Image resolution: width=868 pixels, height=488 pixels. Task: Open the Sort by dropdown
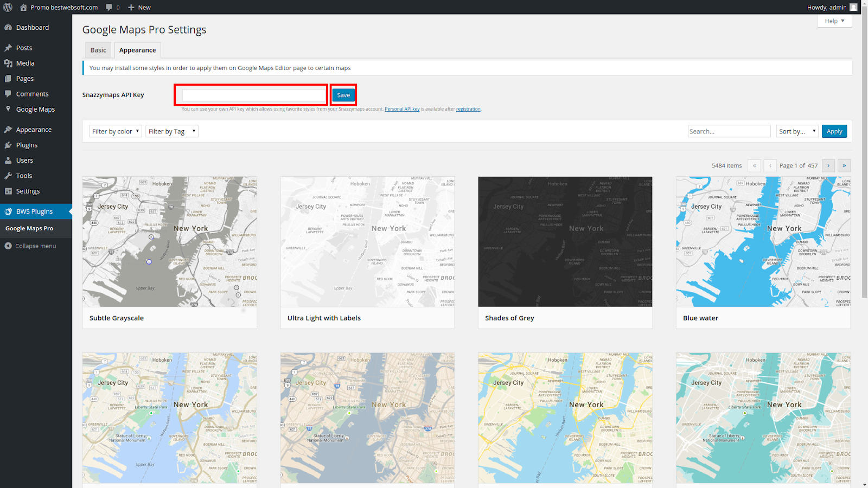pos(797,131)
